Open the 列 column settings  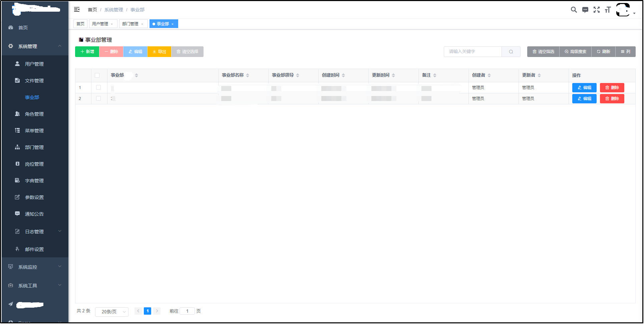click(x=625, y=52)
